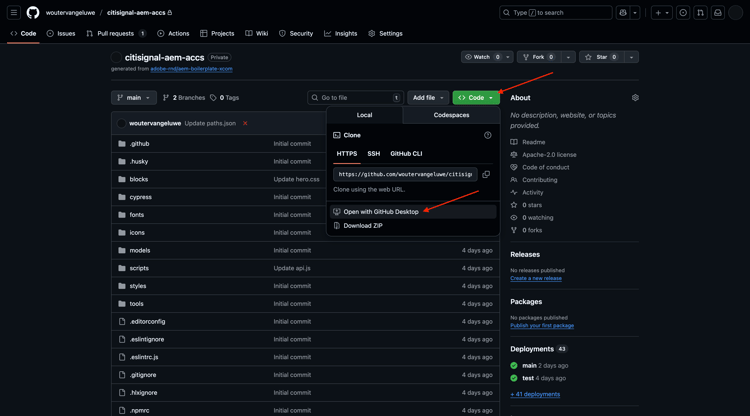Open the create new plus menu
The height and width of the screenshot is (416, 750).
coord(662,13)
